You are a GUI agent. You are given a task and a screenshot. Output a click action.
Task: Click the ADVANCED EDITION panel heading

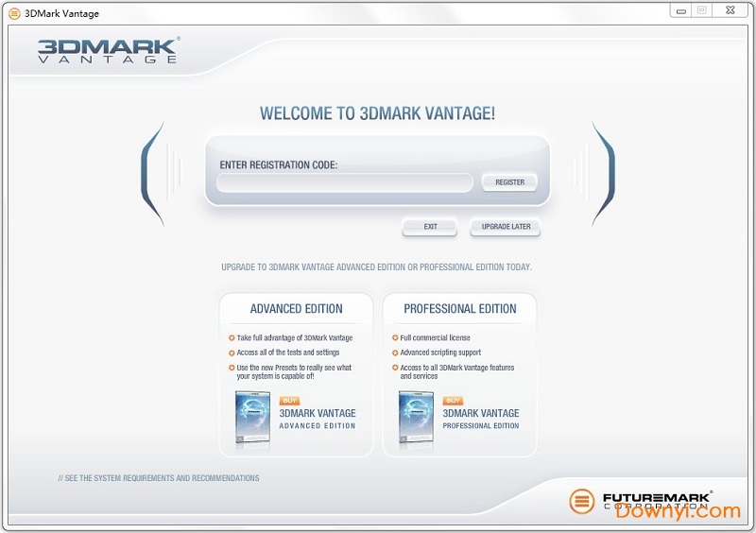tap(296, 309)
